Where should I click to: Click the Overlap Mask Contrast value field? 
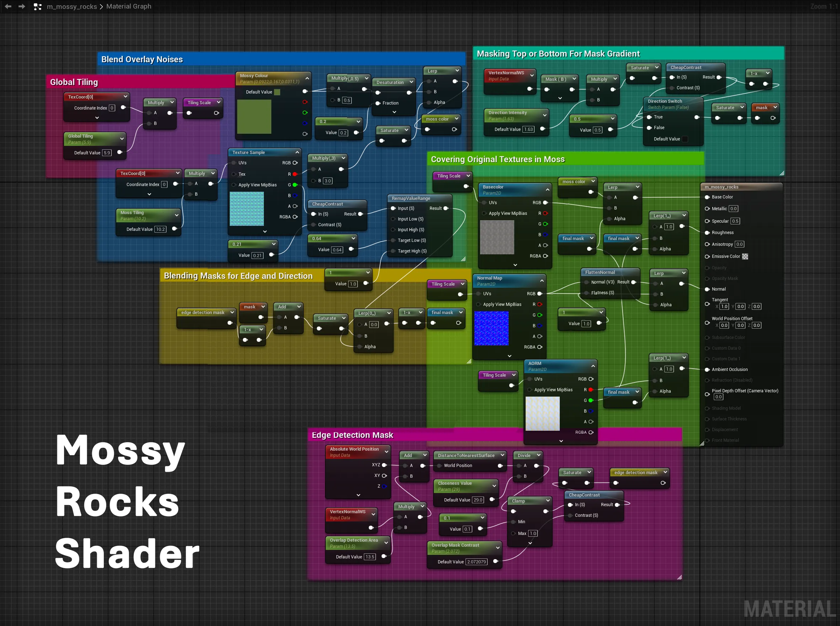coord(477,562)
